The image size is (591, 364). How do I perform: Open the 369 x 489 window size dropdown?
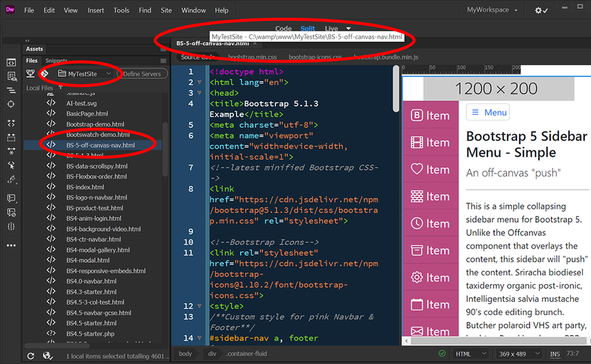click(519, 353)
